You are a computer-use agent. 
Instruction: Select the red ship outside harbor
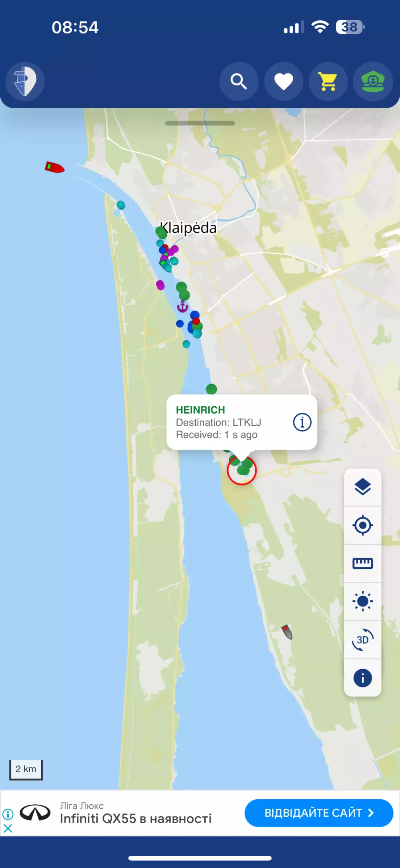pyautogui.click(x=54, y=167)
